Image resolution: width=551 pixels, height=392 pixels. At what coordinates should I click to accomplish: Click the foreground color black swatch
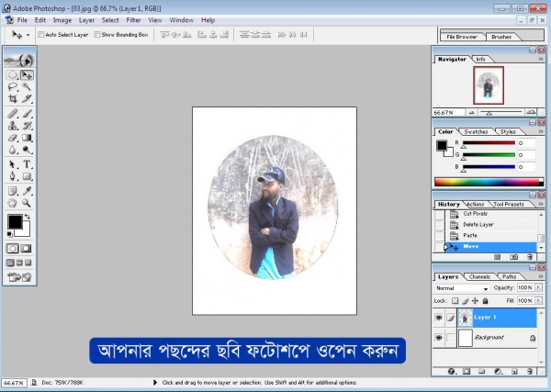point(15,222)
